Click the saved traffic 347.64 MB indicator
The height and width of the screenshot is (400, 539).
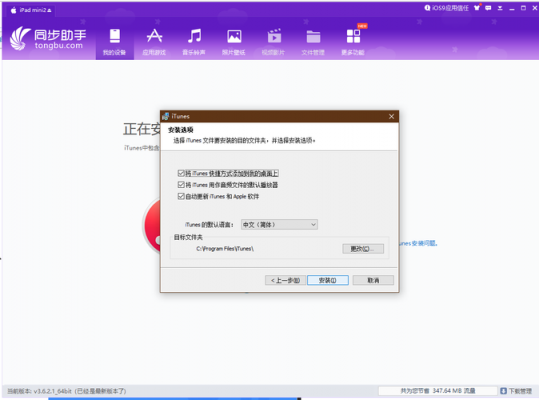(438, 391)
